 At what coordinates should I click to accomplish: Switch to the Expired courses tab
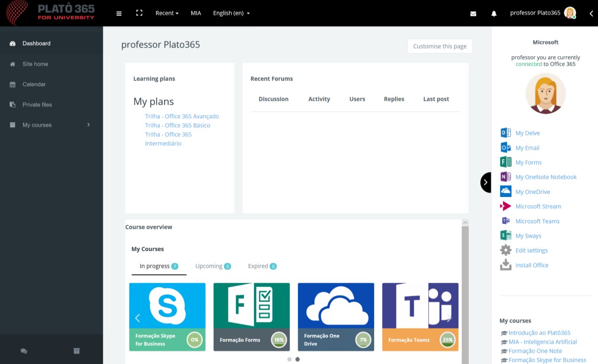262,266
